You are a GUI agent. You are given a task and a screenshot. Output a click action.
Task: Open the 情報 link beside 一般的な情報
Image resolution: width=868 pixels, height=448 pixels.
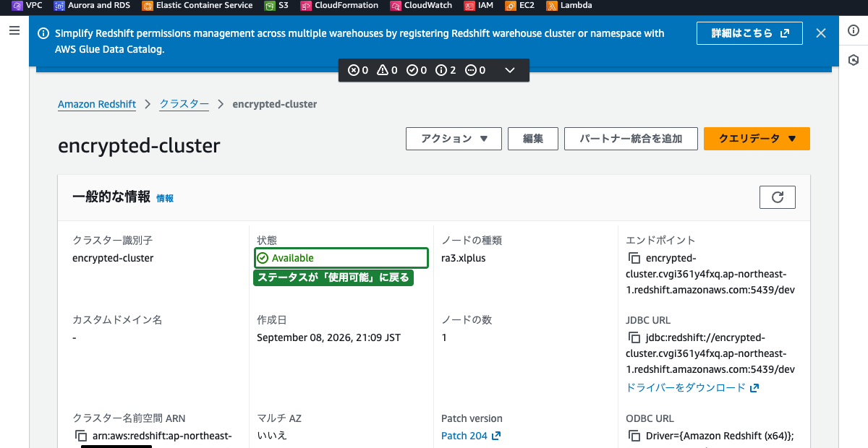click(x=165, y=198)
